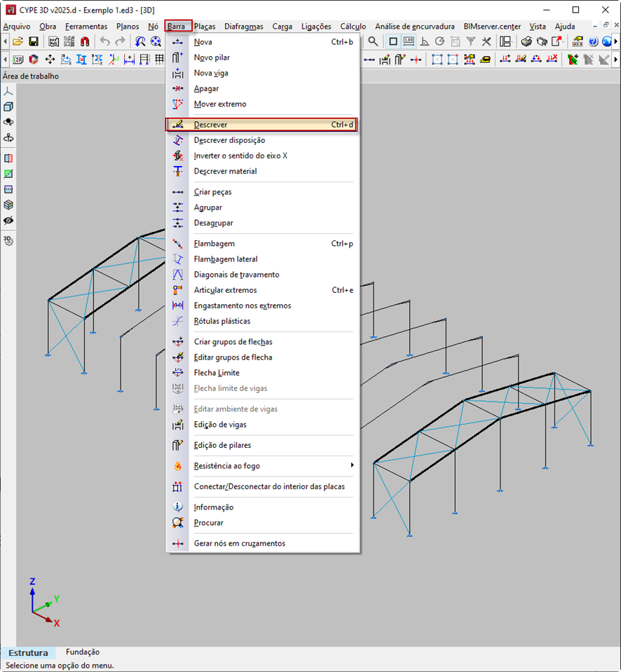This screenshot has width=621, height=672.
Task: Click the XYZ axes icon in toolbar
Action: coord(114,59)
